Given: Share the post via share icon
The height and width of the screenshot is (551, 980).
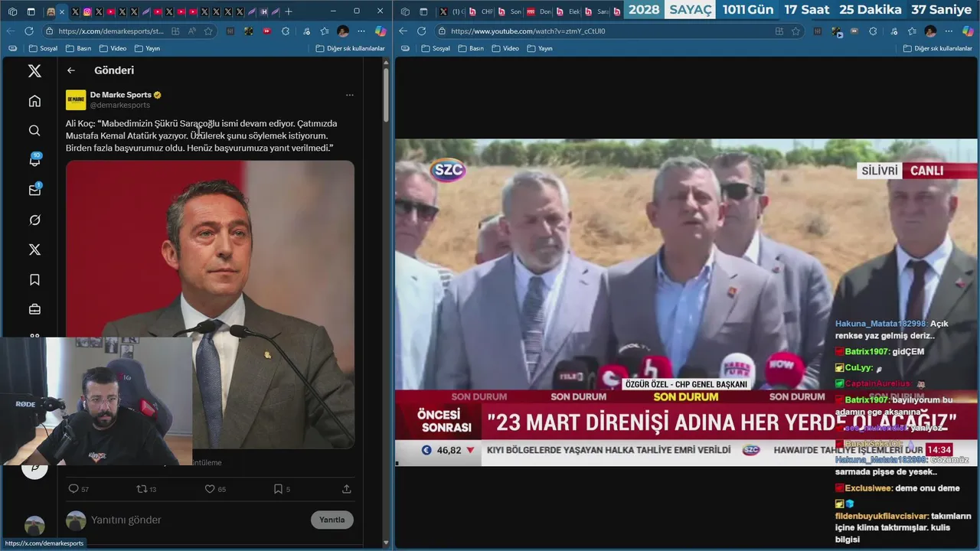Looking at the screenshot, I should [x=346, y=489].
